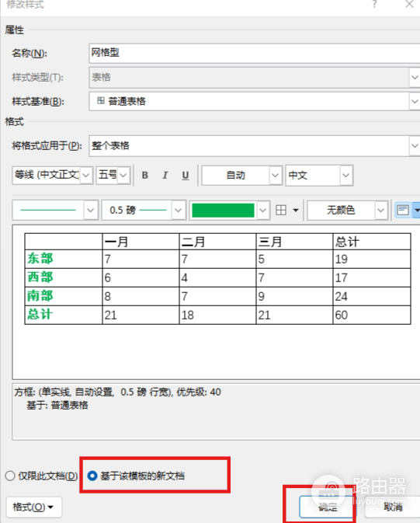
Task: Toggle Italic formatting button
Action: [165, 176]
